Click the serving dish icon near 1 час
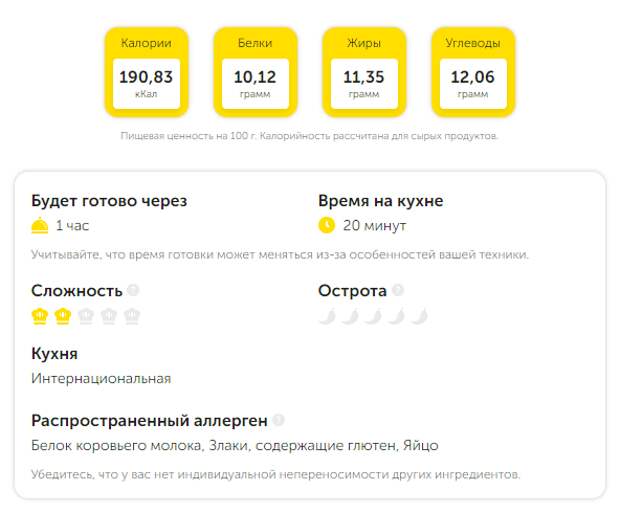 (40, 226)
